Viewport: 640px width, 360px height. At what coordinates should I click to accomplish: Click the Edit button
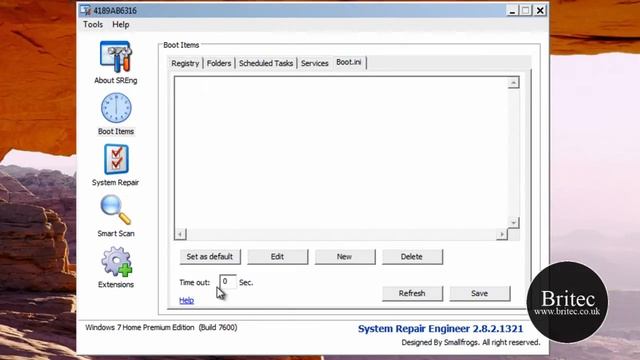coord(278,257)
